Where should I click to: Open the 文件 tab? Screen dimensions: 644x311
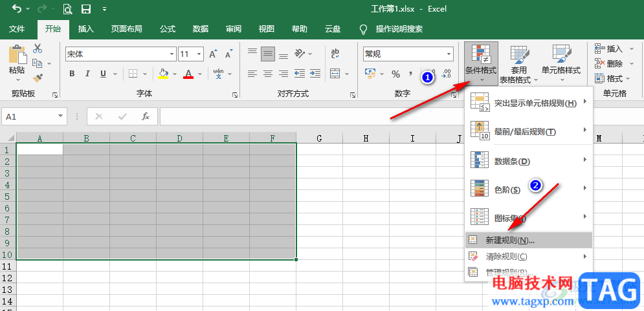pyautogui.click(x=17, y=29)
